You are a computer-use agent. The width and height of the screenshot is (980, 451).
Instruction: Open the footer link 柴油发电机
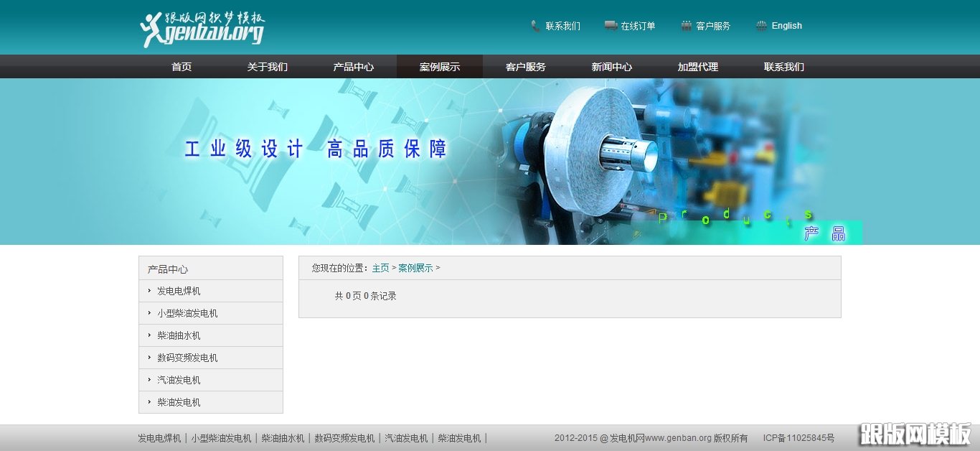click(x=459, y=438)
